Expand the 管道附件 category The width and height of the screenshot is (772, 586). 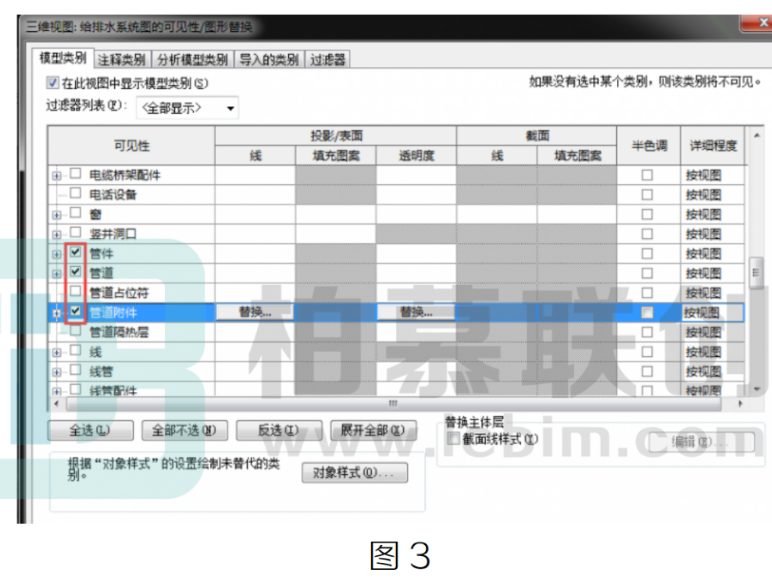(x=57, y=313)
